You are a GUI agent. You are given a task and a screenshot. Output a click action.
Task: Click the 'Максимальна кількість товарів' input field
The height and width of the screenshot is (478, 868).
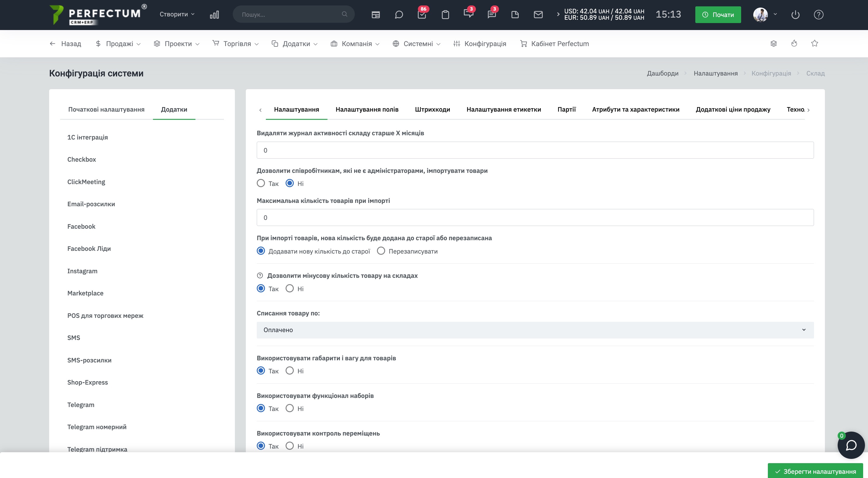point(535,217)
